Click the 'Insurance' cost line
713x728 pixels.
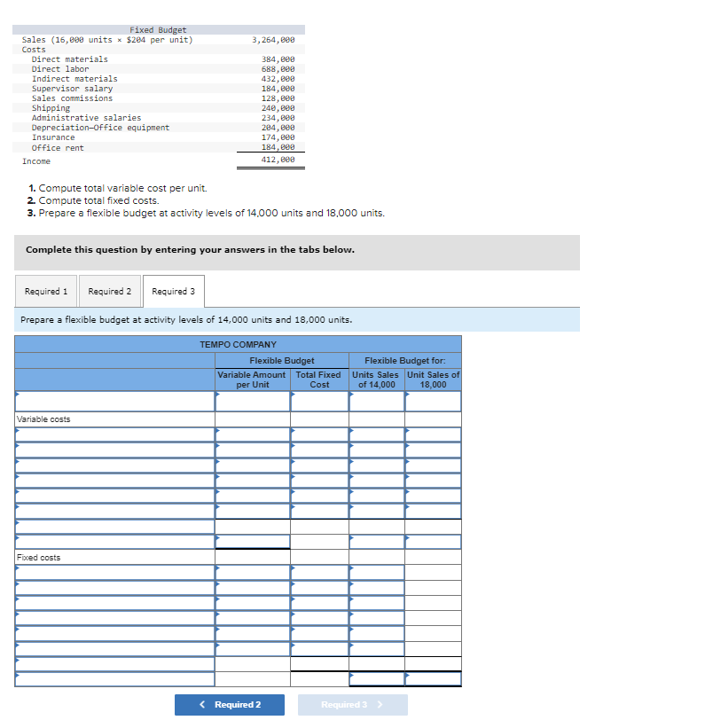pos(53,137)
